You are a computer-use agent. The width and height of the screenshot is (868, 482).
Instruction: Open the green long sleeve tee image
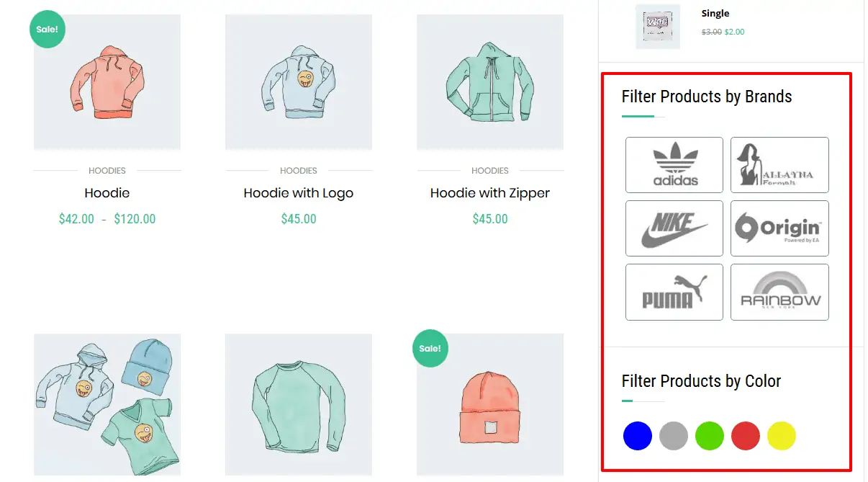coord(299,404)
